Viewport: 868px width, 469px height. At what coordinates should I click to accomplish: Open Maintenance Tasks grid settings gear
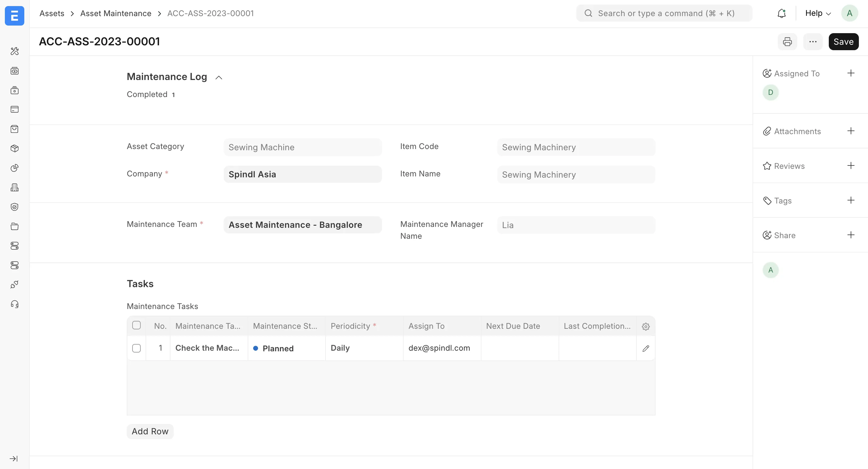point(645,326)
